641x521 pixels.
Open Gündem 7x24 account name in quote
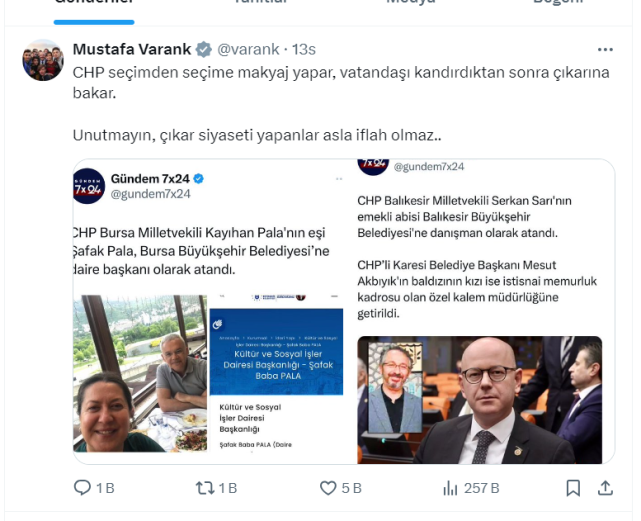(x=150, y=179)
